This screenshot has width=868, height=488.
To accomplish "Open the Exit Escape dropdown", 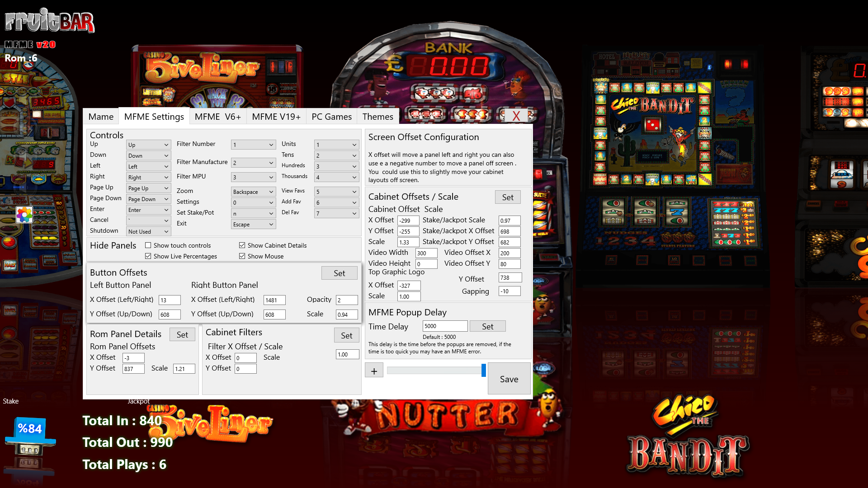I will [x=253, y=224].
